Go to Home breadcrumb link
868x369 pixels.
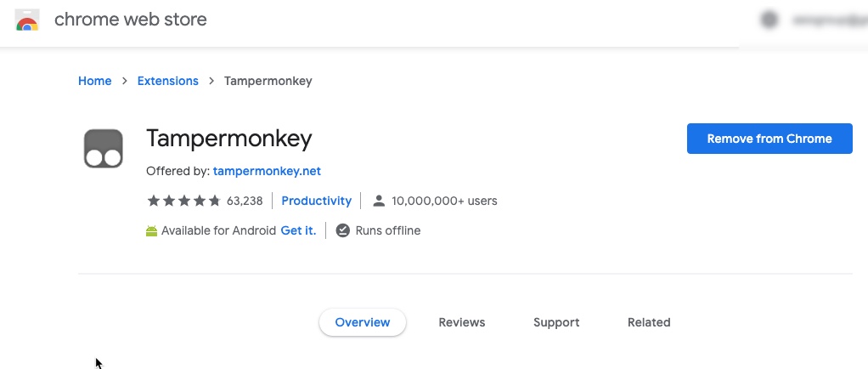point(94,81)
